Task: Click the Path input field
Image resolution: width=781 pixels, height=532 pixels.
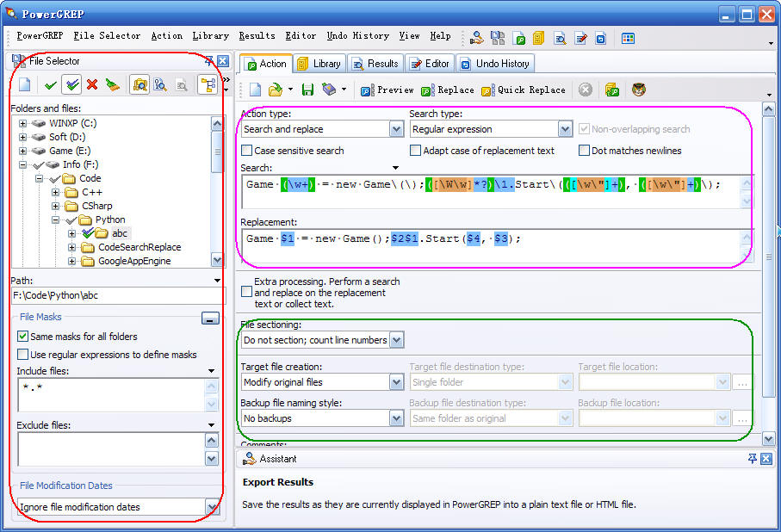Action: pyautogui.click(x=118, y=295)
